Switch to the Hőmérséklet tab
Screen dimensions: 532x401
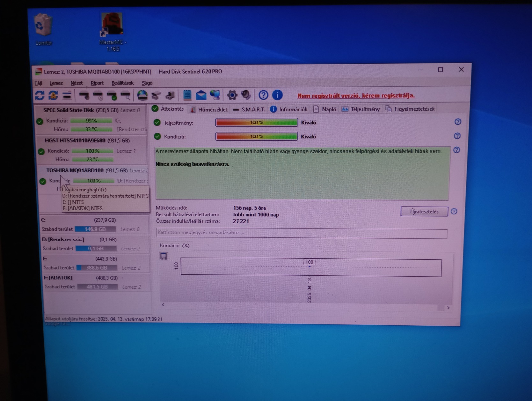(209, 109)
